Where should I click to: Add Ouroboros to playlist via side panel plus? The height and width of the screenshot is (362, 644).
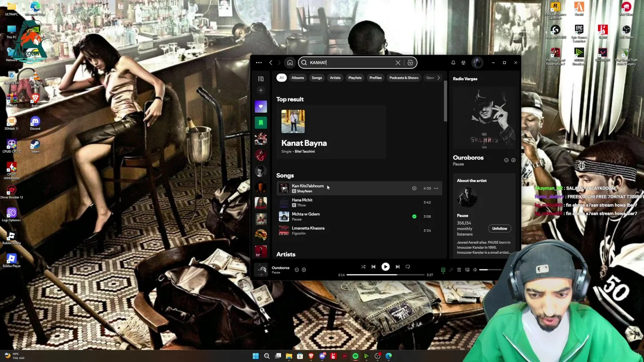tap(513, 160)
